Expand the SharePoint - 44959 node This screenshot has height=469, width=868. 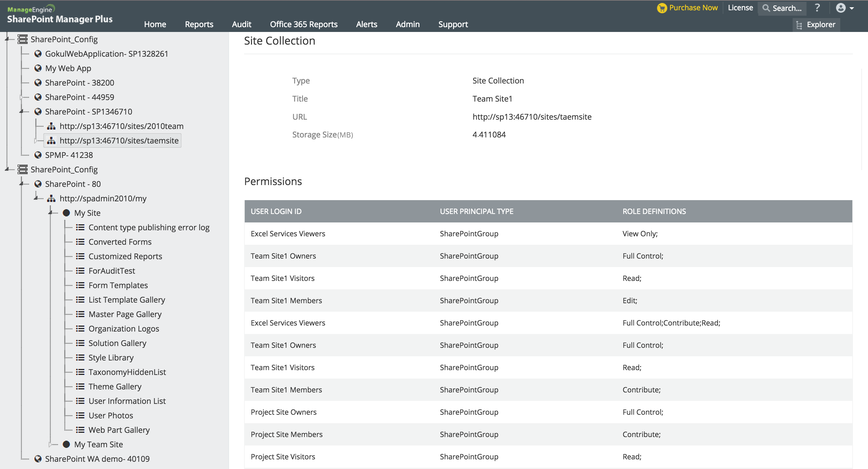[x=21, y=97]
